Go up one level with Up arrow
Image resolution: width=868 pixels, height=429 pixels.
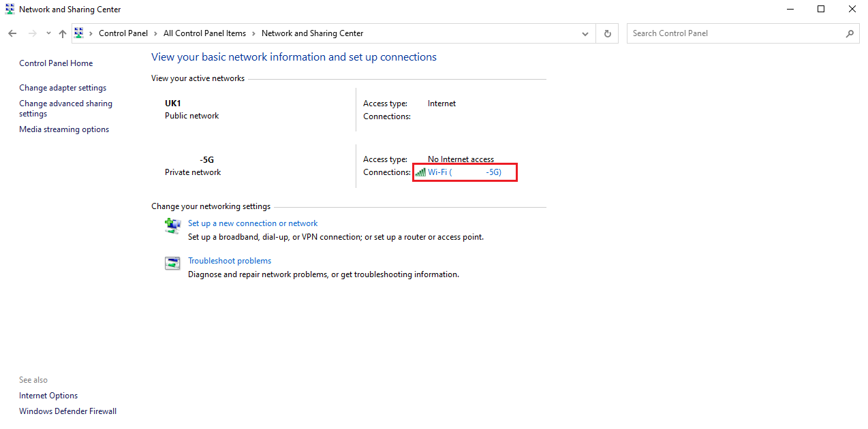(x=62, y=33)
